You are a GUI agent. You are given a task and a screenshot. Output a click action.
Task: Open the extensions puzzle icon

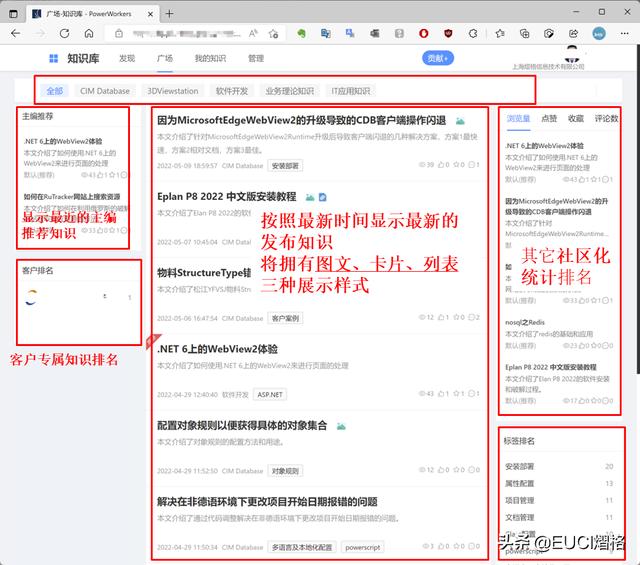[473, 33]
